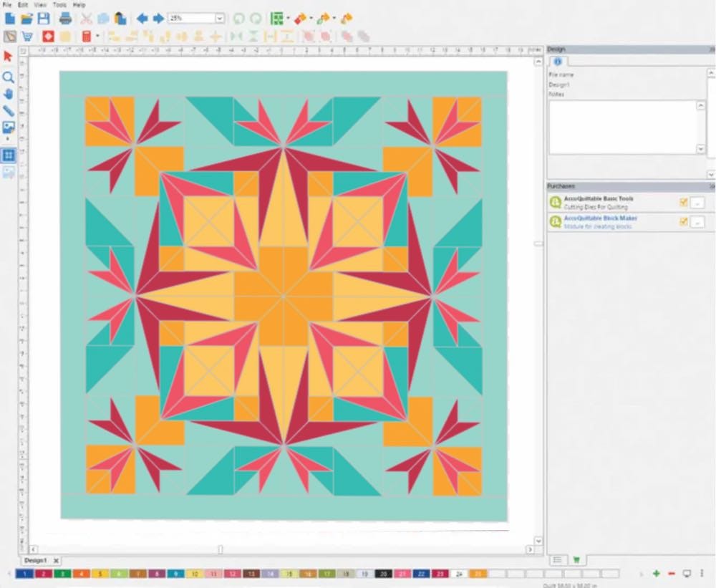This screenshot has height=588, width=716.
Task: Select the Zoom magnifier tool
Action: (9, 77)
